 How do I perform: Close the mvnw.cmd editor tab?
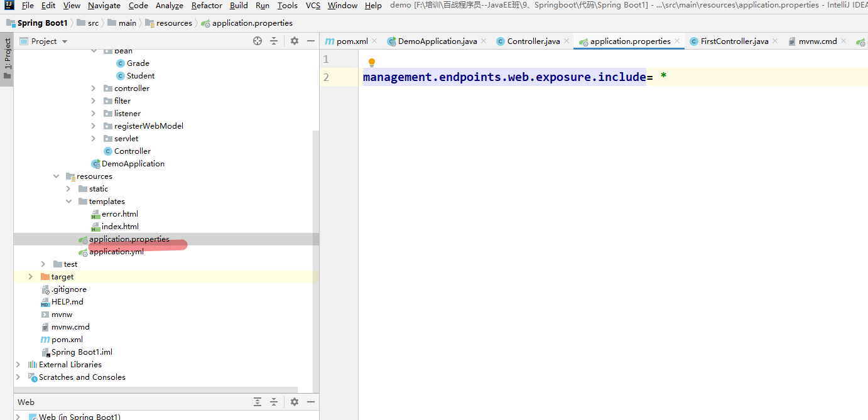(844, 41)
